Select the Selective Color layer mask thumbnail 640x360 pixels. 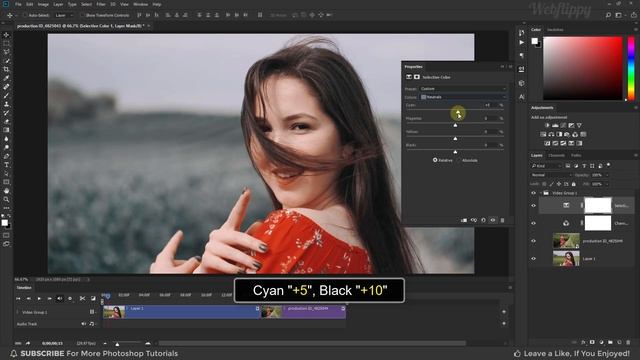(598, 206)
